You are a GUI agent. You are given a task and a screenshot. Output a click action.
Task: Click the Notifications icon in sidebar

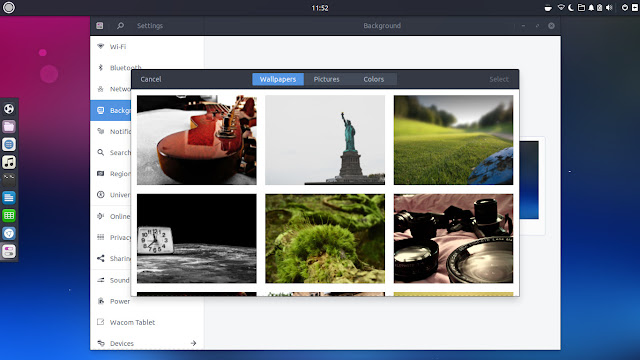pyautogui.click(x=100, y=131)
